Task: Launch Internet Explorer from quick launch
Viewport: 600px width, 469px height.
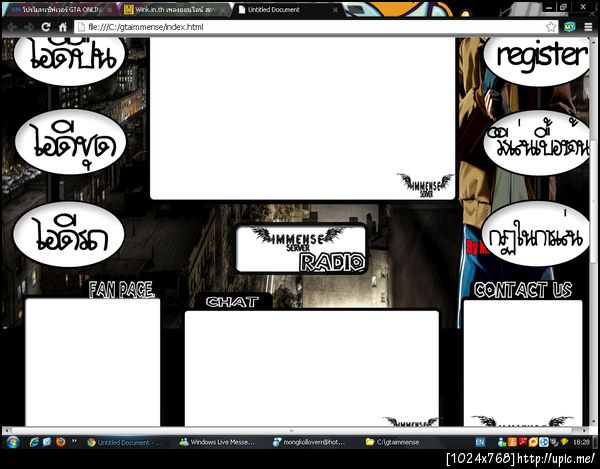Action: pos(34,442)
